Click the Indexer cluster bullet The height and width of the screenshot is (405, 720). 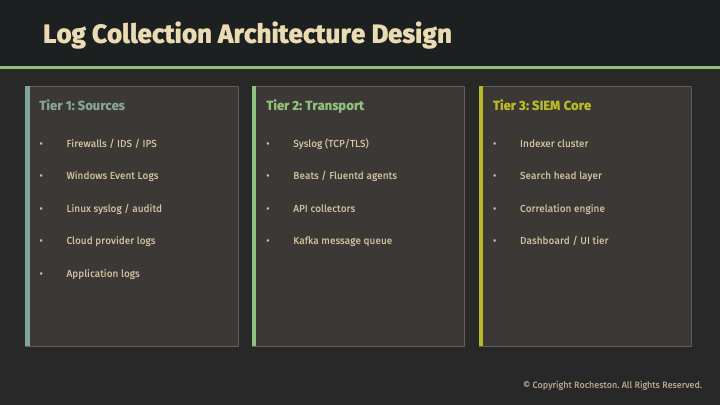pyautogui.click(x=554, y=143)
